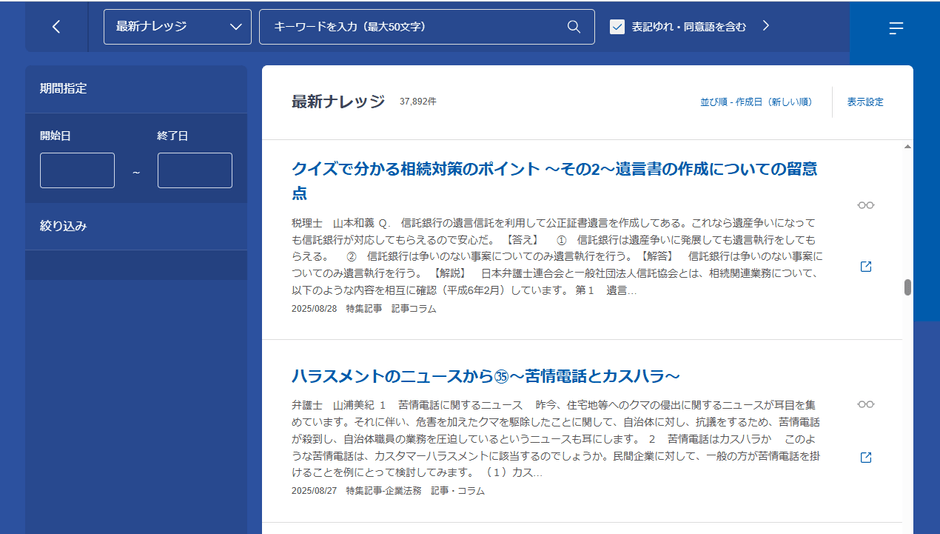Click glasses icon for the ハラスメント article

click(x=866, y=404)
